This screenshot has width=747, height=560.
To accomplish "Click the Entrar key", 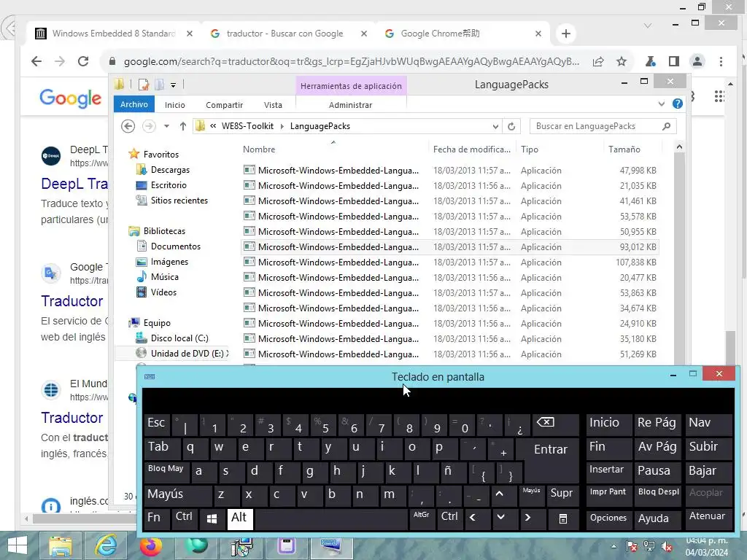I will pos(551,449).
